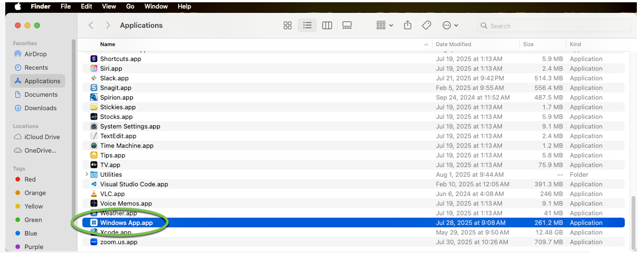
Task: Click the Xcode.app 12.48 GB size
Action: click(x=549, y=232)
